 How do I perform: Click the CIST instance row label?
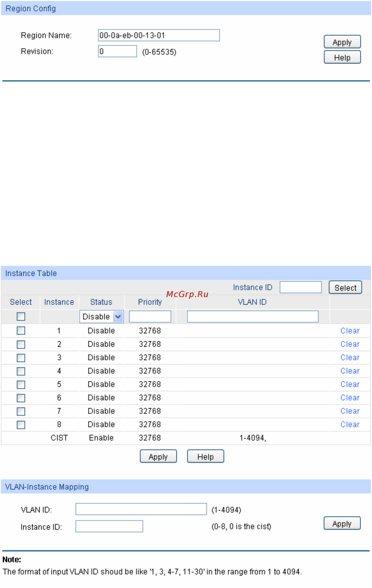59,438
